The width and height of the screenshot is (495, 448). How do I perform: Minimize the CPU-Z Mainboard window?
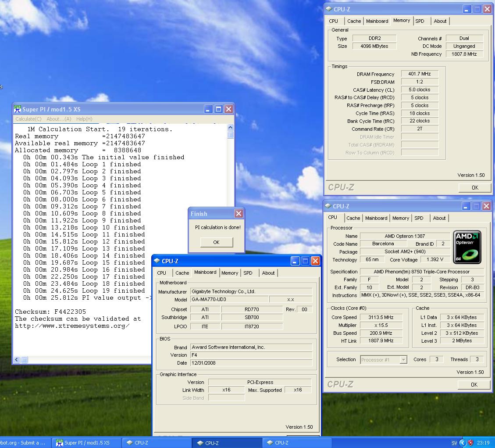(295, 261)
